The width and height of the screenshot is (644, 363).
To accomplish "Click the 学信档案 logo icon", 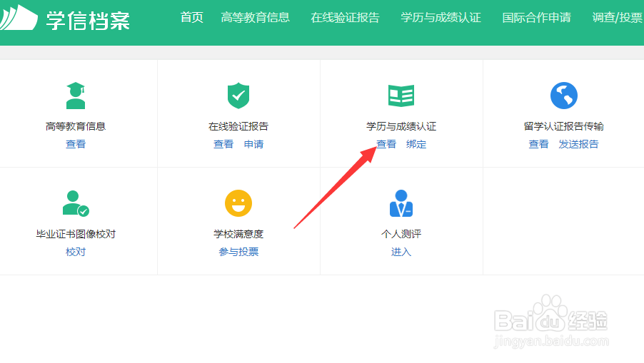I will coord(19,17).
